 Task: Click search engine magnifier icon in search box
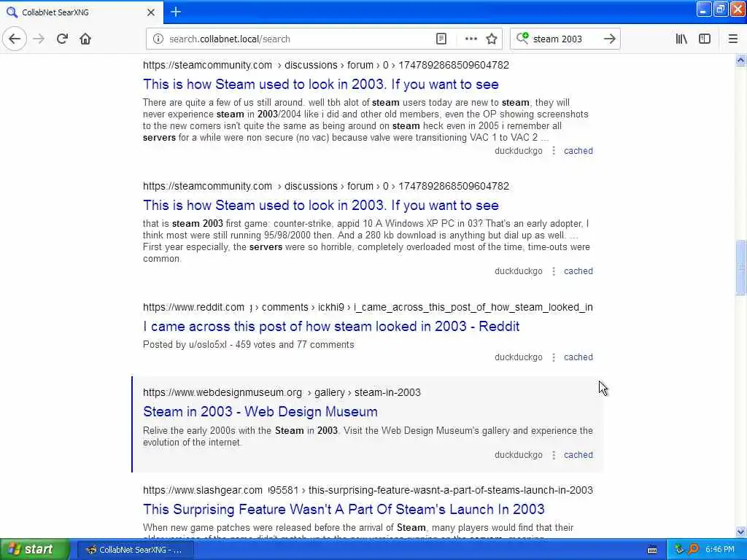pos(522,38)
